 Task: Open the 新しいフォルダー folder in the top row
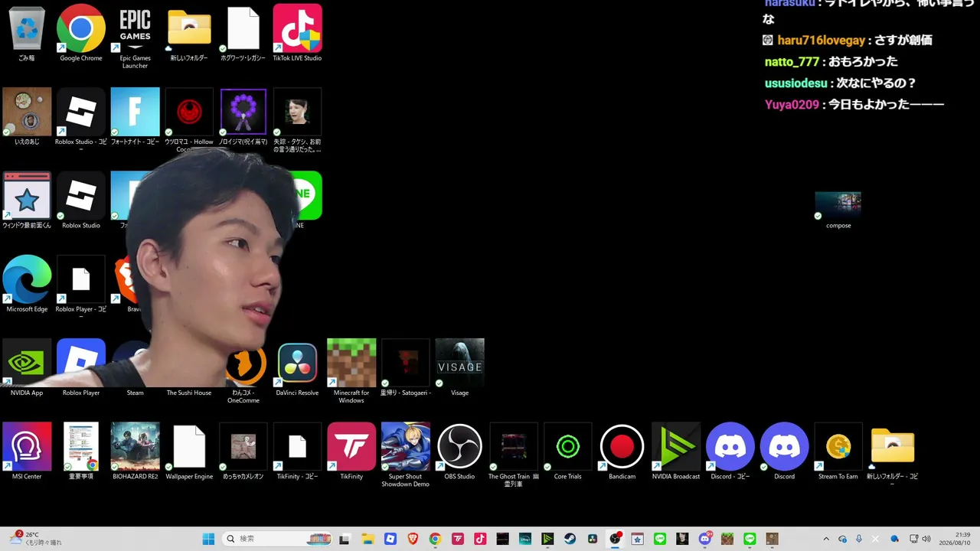coord(189,33)
